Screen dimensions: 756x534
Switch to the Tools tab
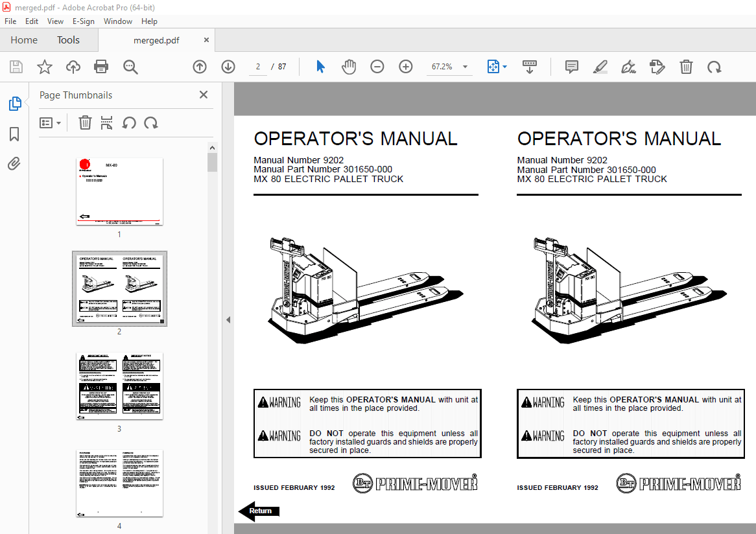68,40
